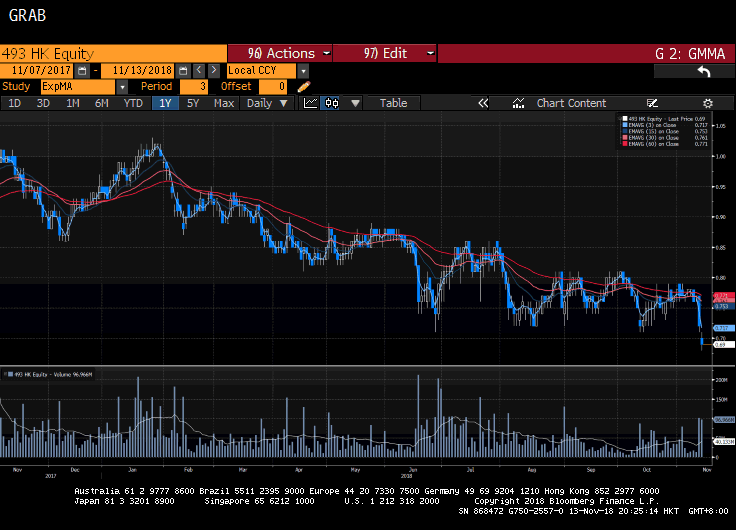Viewport: 736px width, 530px height.
Task: Click the ExpMA study name field
Action: coord(78,87)
